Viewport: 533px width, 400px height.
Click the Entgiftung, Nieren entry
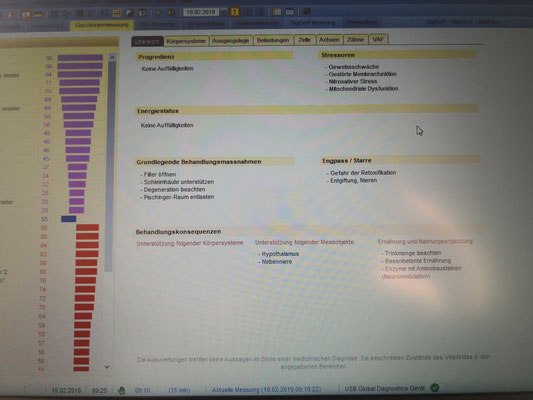pyautogui.click(x=353, y=180)
